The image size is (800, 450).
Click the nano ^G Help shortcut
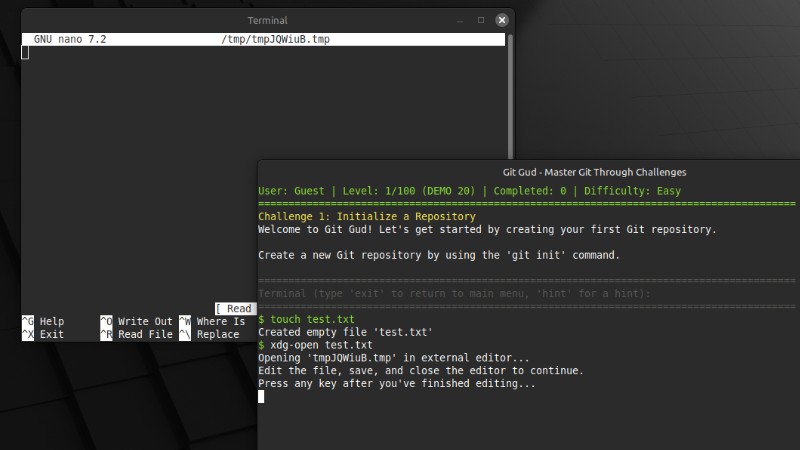43,321
